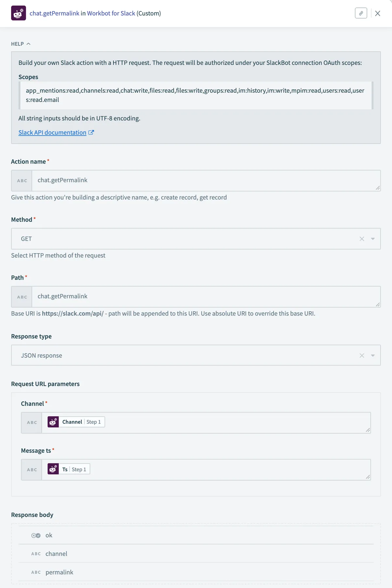
Task: Click the Workbot app icon in header
Action: (x=18, y=13)
